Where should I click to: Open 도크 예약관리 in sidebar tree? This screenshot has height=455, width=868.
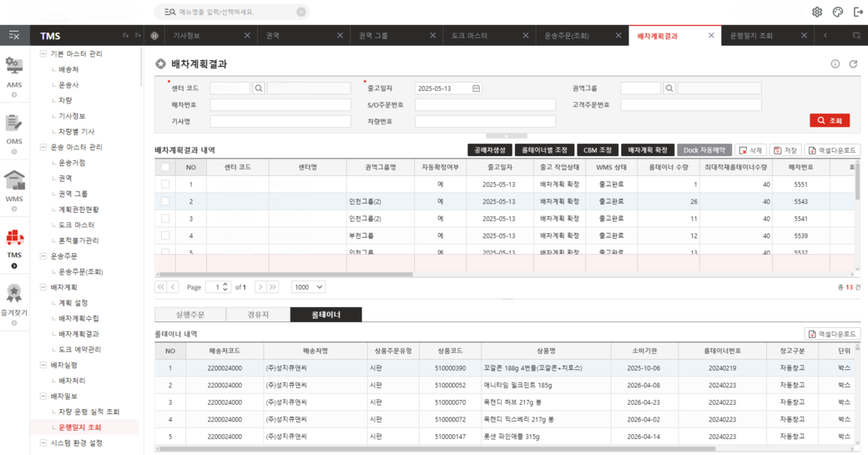81,350
